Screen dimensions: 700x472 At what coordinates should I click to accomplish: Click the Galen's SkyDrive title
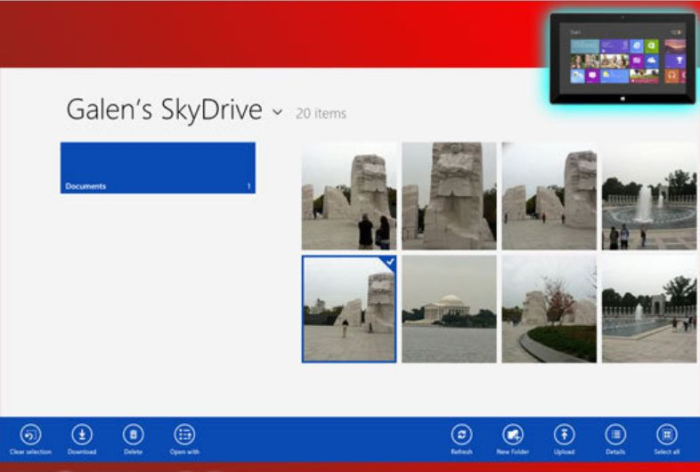164,109
